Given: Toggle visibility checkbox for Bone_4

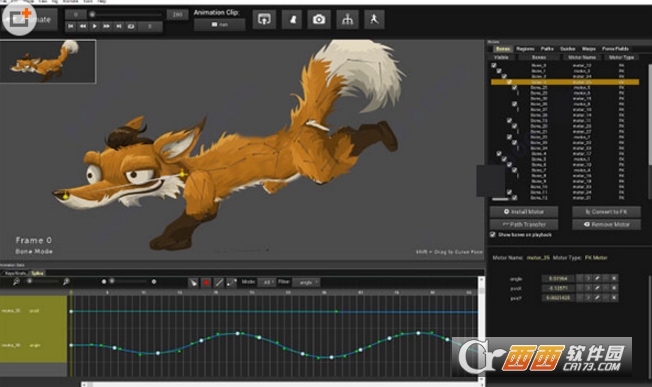Looking at the screenshot, I should click(x=499, y=153).
